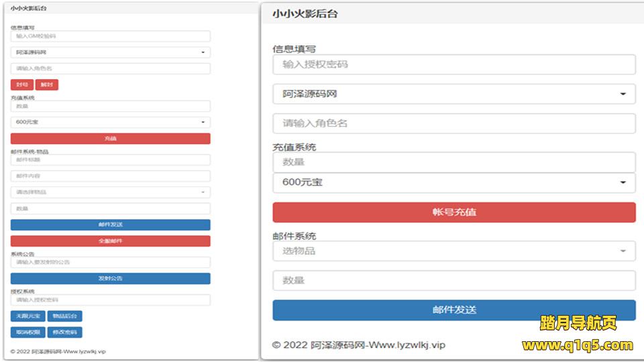Viewport: 644px width, 362px height.
Task: Click the 无限元宝 button
Action: [28, 316]
